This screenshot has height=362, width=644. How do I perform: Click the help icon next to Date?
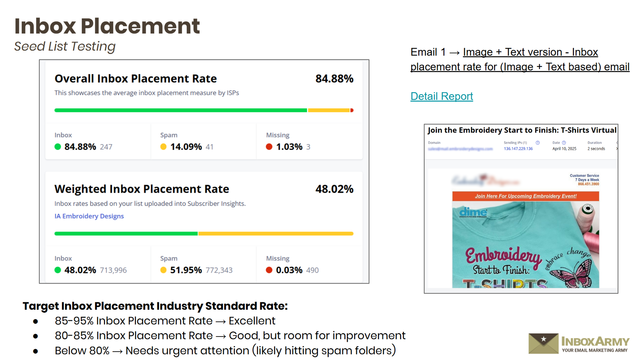pos(564,143)
